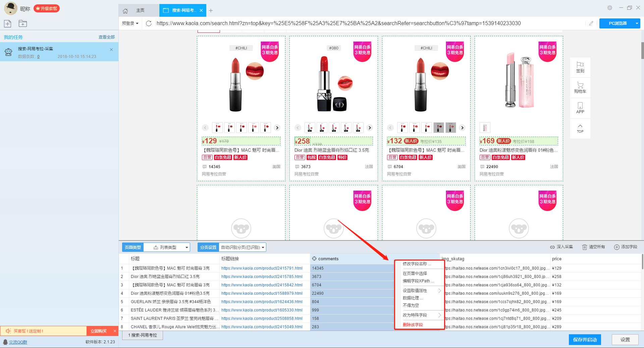
Task: Open the home tab icon
Action: [125, 11]
